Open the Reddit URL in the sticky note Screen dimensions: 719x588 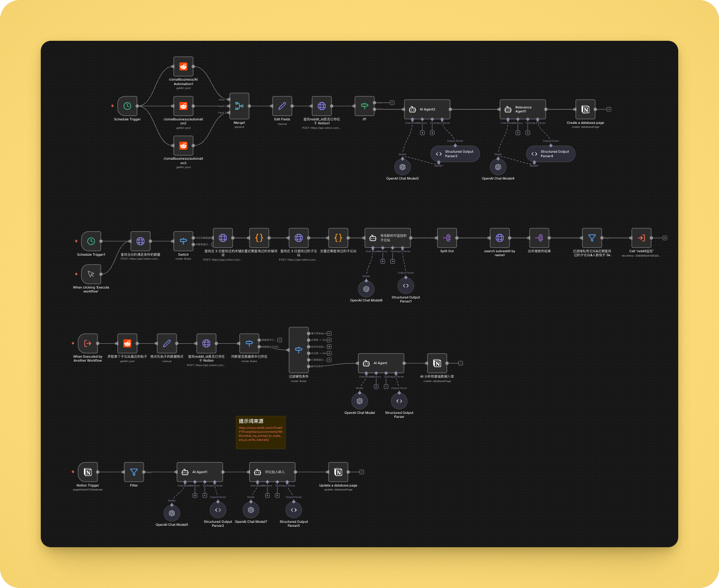[260, 434]
